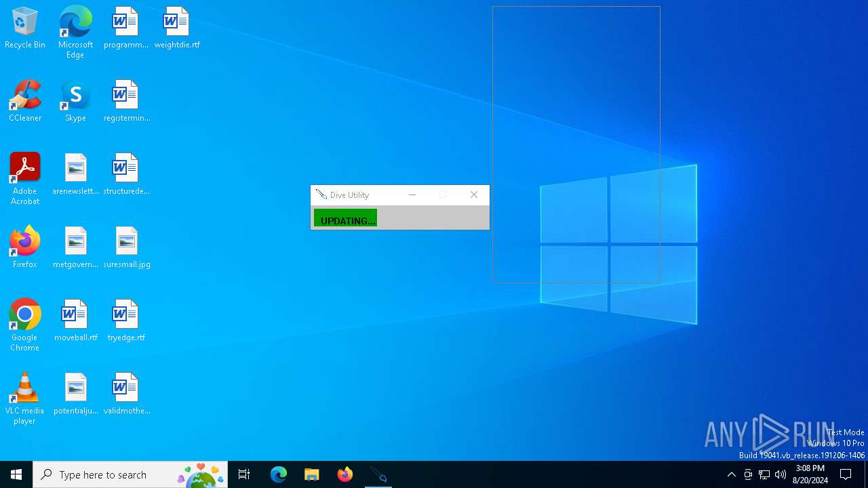The width and height of the screenshot is (868, 488).
Task: Minimize the Dive Utility window
Action: point(412,195)
